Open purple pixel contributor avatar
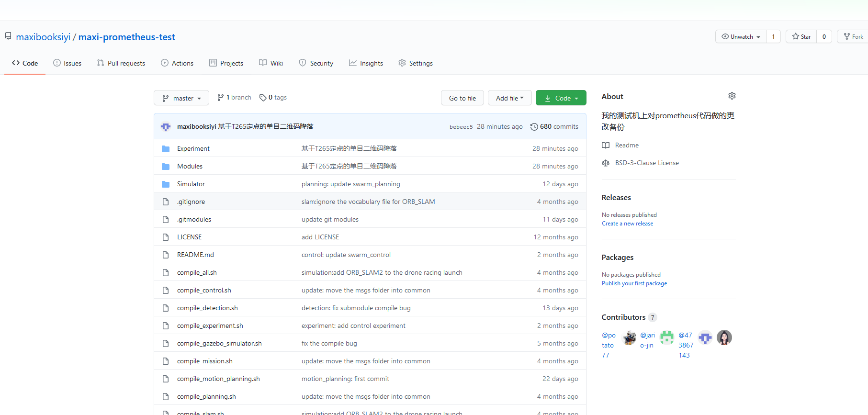The width and height of the screenshot is (868, 415). 705,337
